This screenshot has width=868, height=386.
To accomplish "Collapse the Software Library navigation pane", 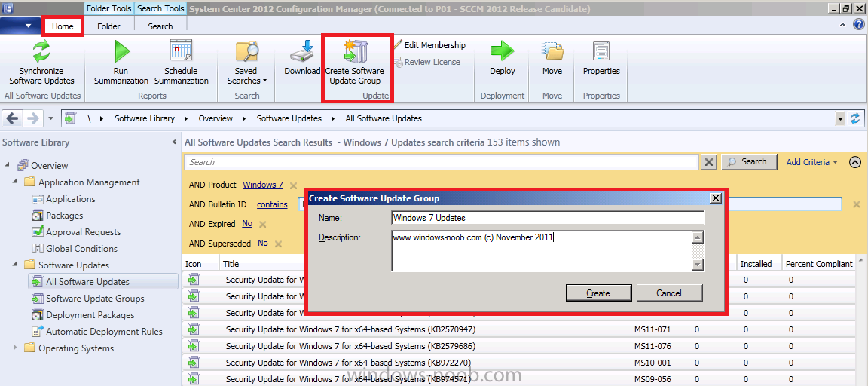I will (174, 142).
